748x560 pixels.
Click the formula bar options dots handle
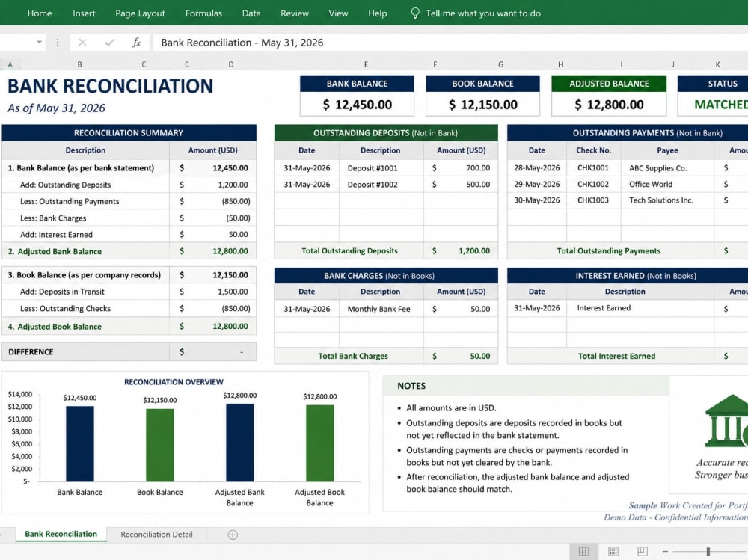(x=58, y=43)
